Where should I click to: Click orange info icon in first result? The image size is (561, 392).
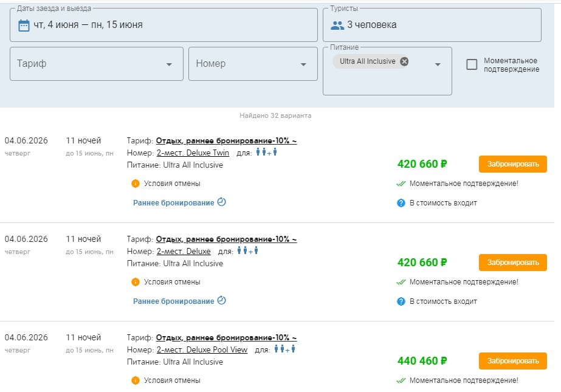point(135,184)
